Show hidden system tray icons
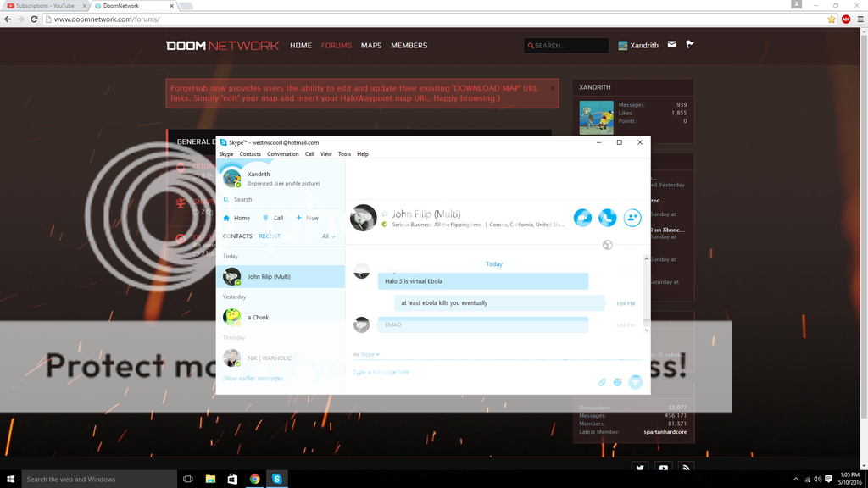The height and width of the screenshot is (488, 868). coord(796,480)
